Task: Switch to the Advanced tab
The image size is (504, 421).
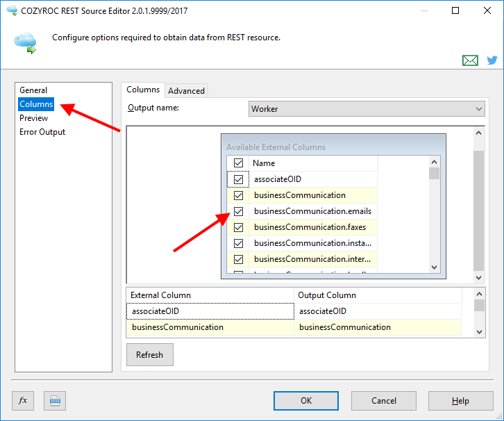Action: (x=186, y=91)
